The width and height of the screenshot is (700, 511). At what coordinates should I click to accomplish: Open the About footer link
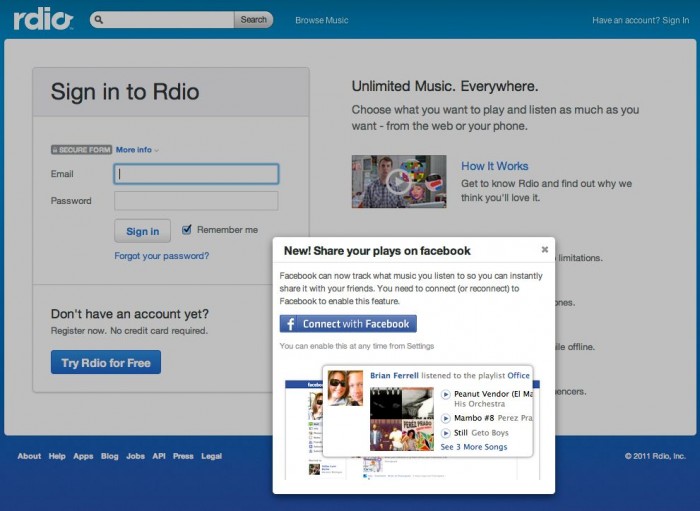29,456
